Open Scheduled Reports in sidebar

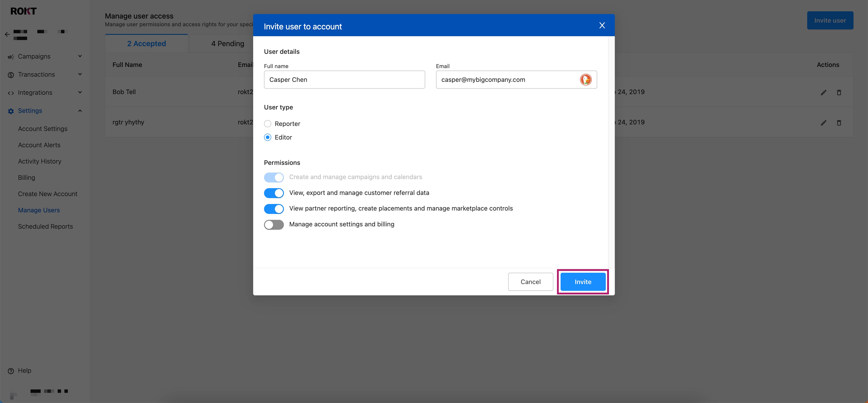(x=45, y=226)
